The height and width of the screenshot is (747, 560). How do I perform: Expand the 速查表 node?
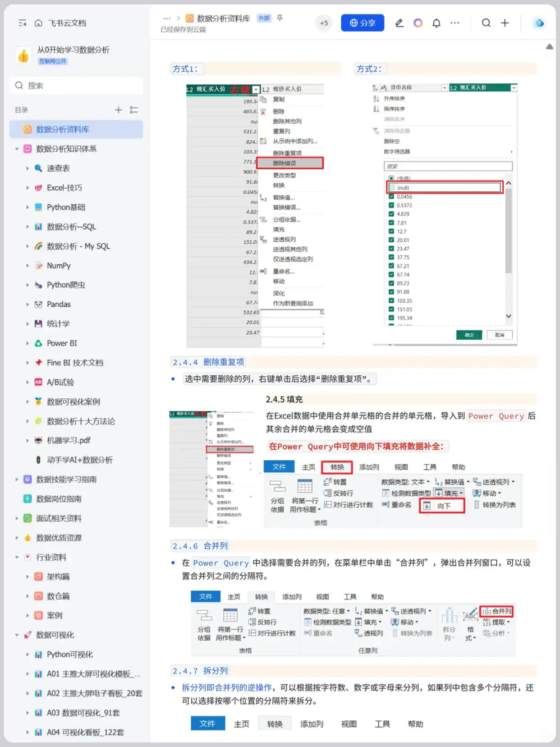coord(27,168)
